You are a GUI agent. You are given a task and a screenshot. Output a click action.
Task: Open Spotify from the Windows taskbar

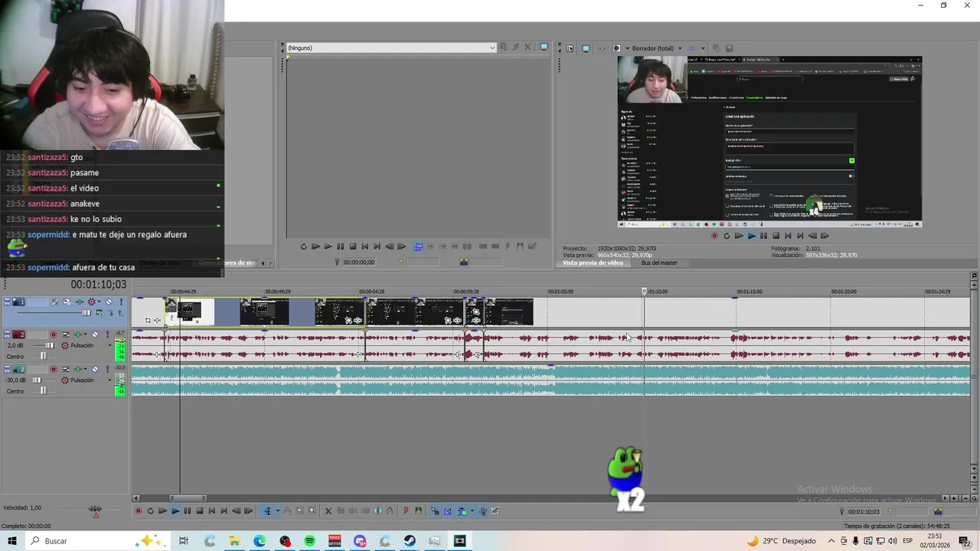309,541
